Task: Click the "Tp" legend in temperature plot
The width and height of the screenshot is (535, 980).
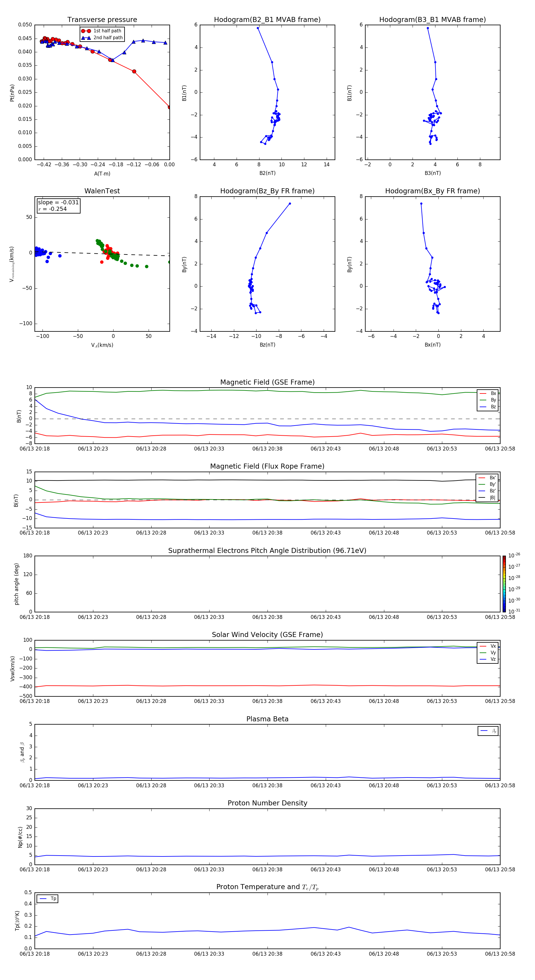Action: click(48, 899)
